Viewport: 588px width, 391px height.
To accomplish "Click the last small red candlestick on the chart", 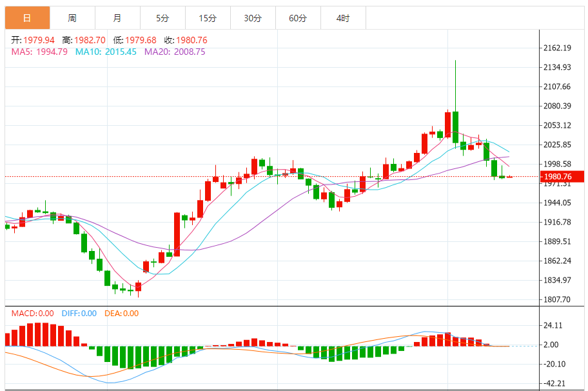I will click(509, 176).
